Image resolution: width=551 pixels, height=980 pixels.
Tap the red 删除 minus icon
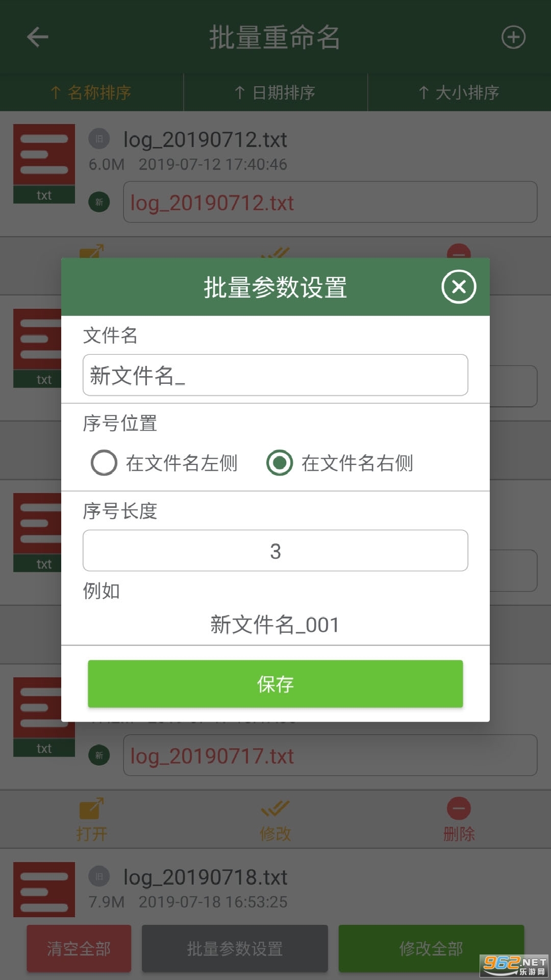(459, 808)
